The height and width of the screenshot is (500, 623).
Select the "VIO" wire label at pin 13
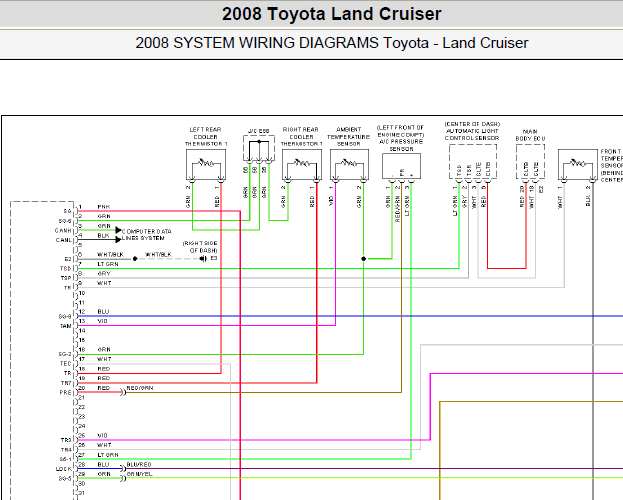[x=102, y=321]
